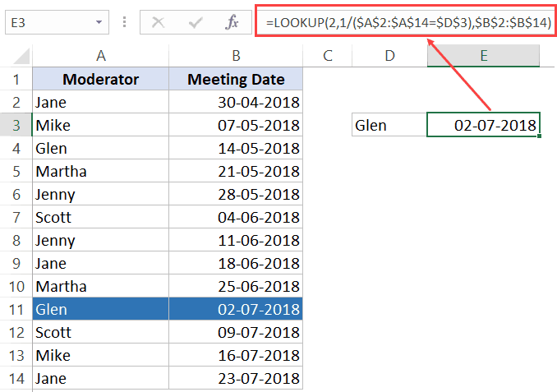Click the date 28-05-2018
The height and width of the screenshot is (392, 557).
coord(259,195)
